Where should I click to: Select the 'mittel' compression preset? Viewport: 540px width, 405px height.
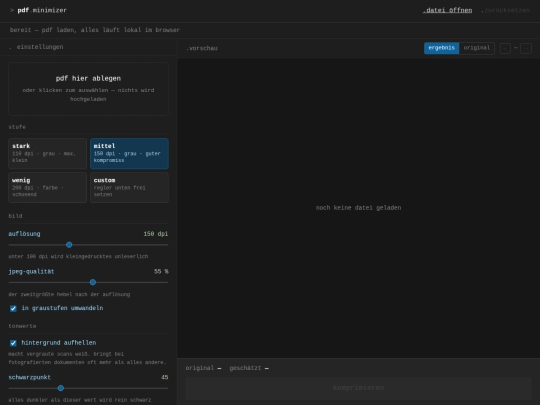pyautogui.click(x=129, y=153)
